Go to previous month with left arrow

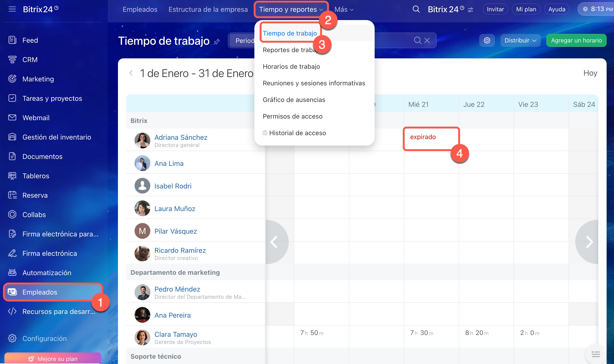pos(131,73)
